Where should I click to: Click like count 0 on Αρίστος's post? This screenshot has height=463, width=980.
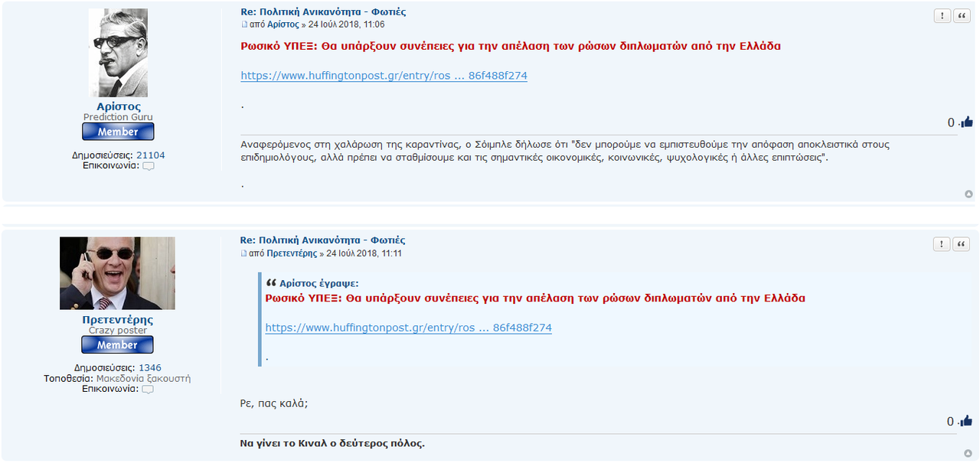pyautogui.click(x=951, y=122)
